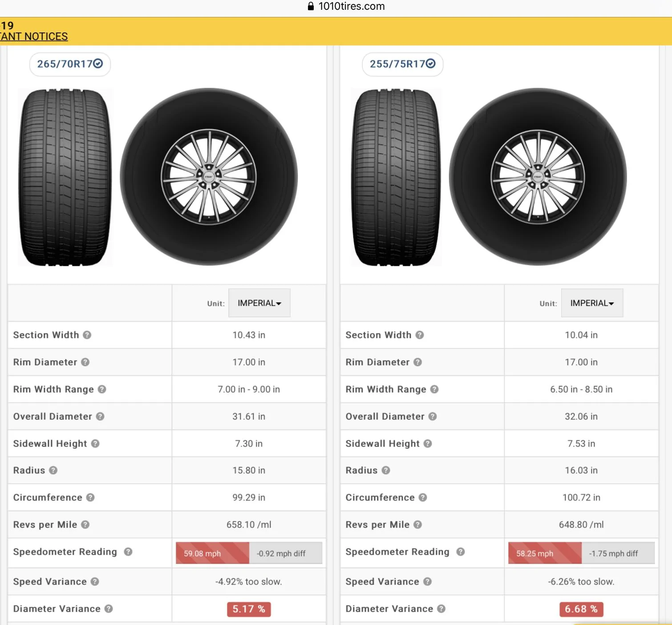Click the 31.61 in overall diameter value

(249, 416)
